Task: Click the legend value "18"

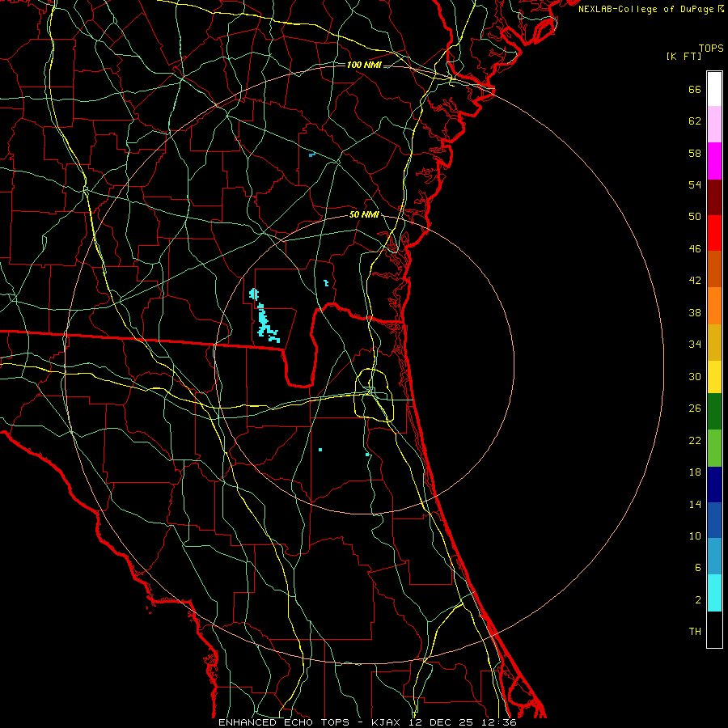Action: point(695,472)
